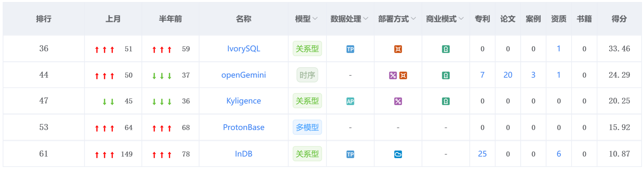Click the 得分 column header
Viewport: 644px width, 169px height.
619,19
